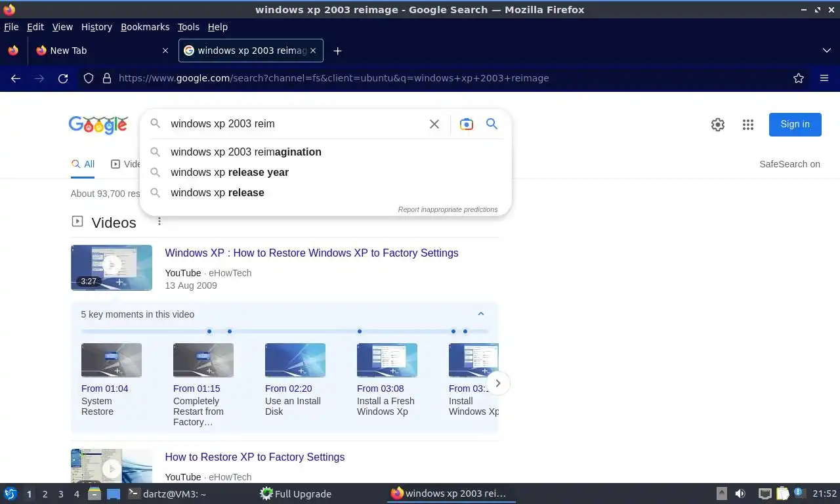Open network icon in system tray
This screenshot has height=504, width=840.
coord(765,493)
